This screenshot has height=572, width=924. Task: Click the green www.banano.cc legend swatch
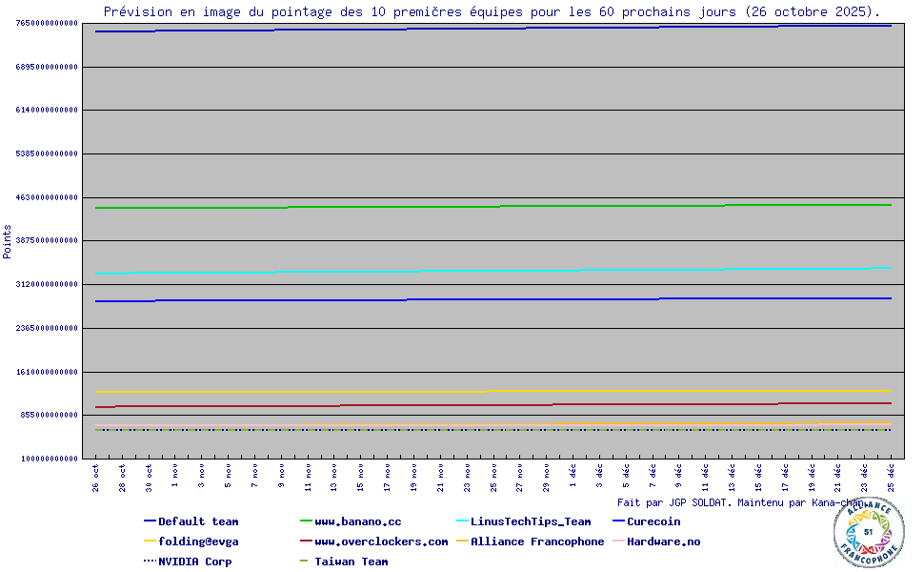point(306,521)
